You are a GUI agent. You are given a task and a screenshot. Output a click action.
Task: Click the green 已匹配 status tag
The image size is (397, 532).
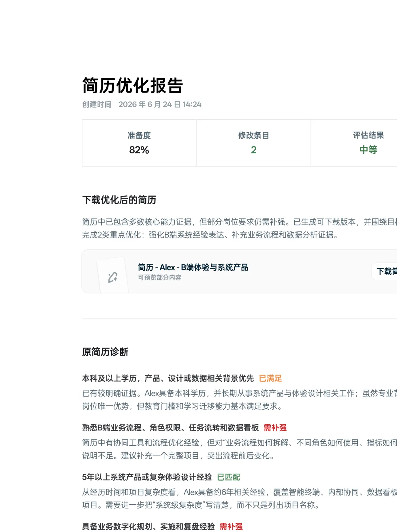coord(229,477)
